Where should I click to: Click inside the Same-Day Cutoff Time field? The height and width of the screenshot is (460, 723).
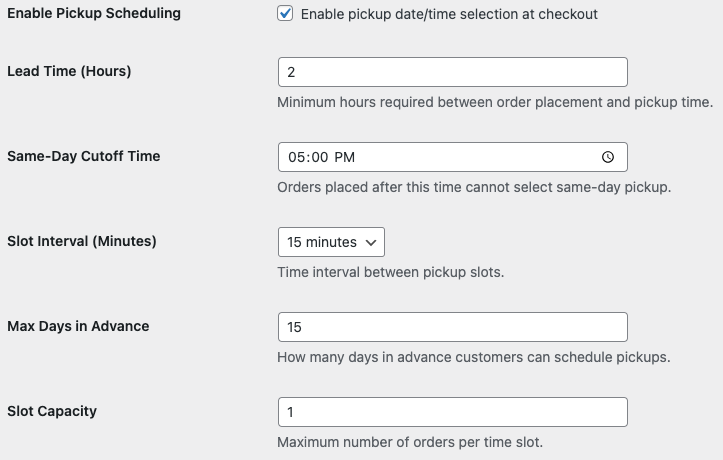tap(470, 157)
